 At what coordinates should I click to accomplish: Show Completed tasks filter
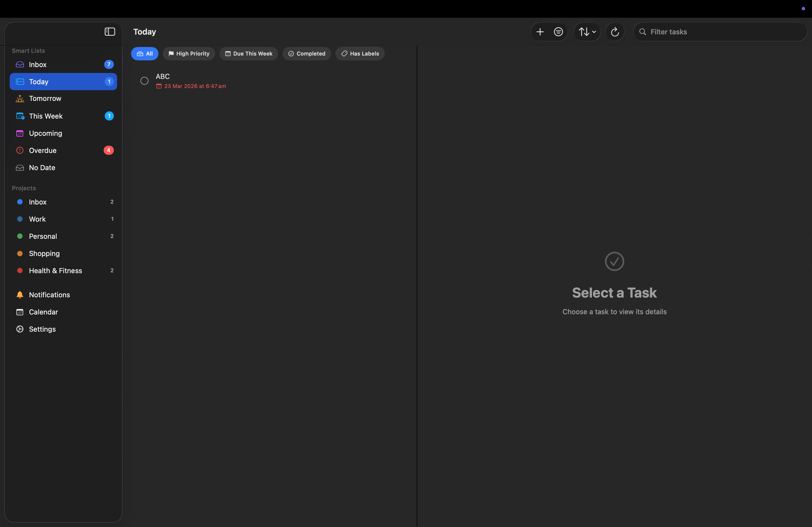point(307,53)
